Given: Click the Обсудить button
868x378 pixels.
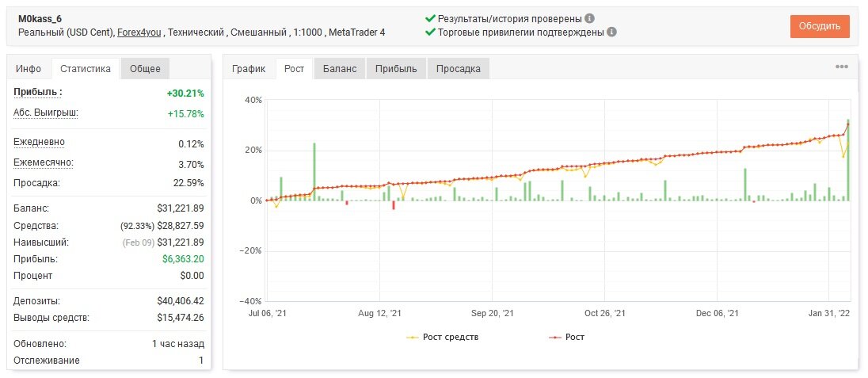Looking at the screenshot, I should (820, 26).
